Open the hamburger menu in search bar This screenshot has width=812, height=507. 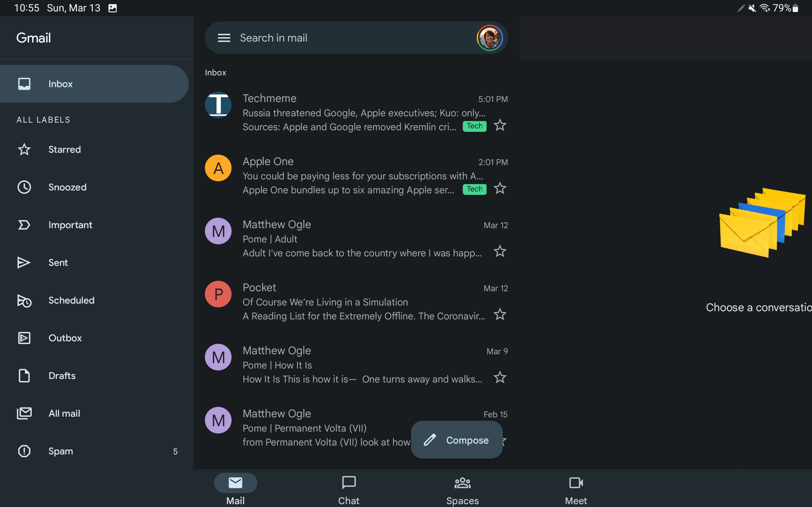click(x=224, y=38)
